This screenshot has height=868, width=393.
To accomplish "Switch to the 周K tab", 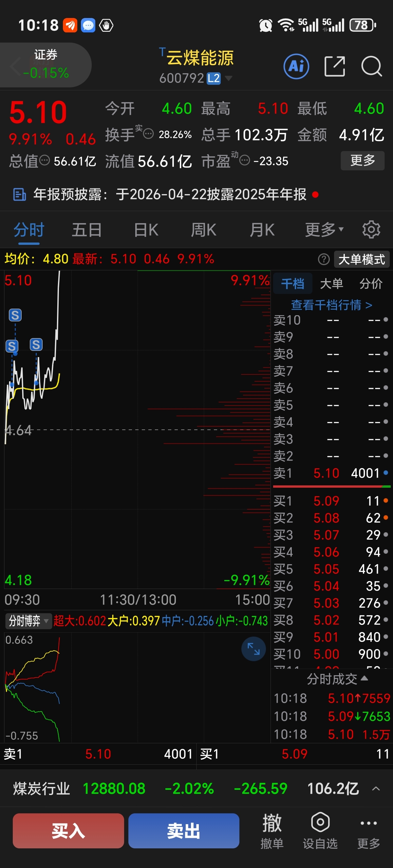I will click(x=203, y=230).
